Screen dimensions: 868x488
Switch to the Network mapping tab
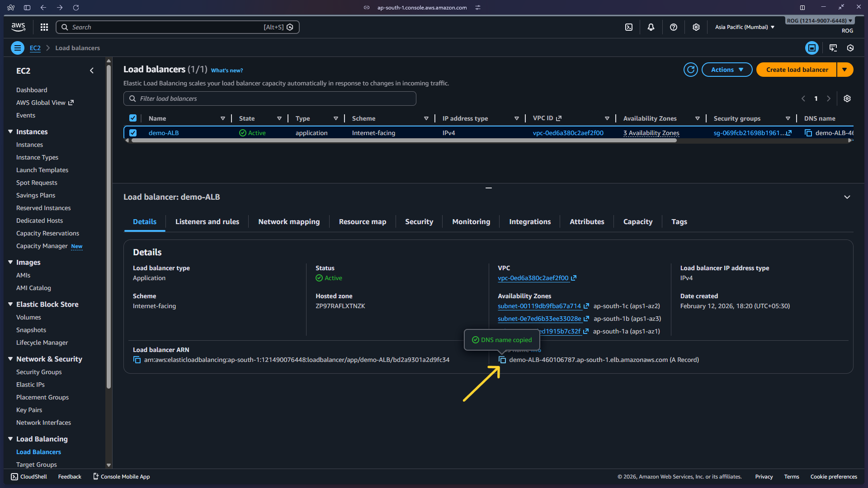289,222
